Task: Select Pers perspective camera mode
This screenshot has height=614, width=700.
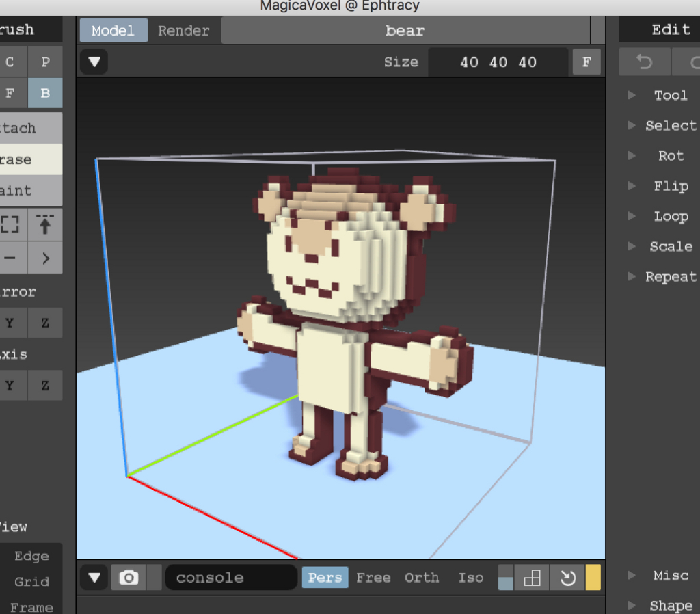Action: (325, 577)
